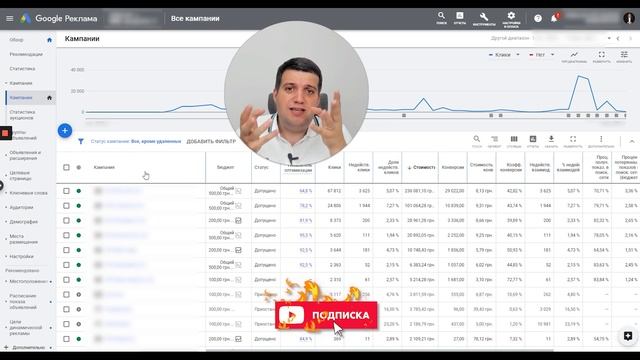Click the Конверсии column header
Viewport: 640px width, 360px height.
pyautogui.click(x=453, y=167)
